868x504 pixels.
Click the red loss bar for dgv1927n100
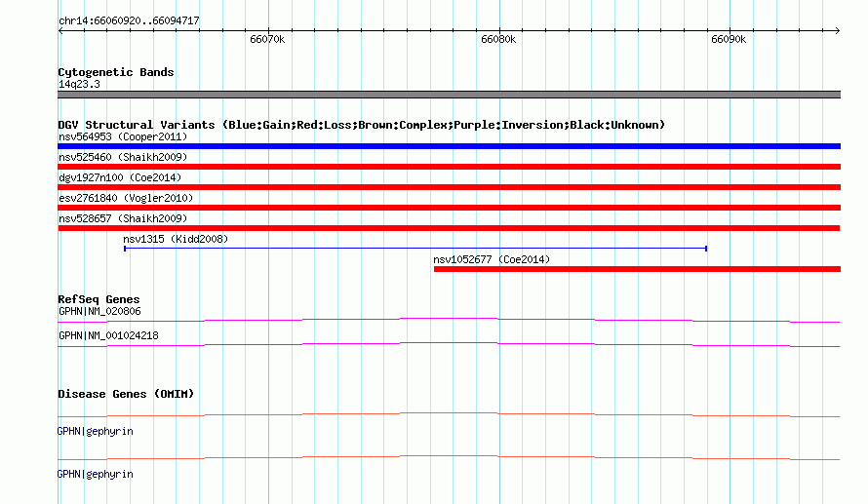449,187
